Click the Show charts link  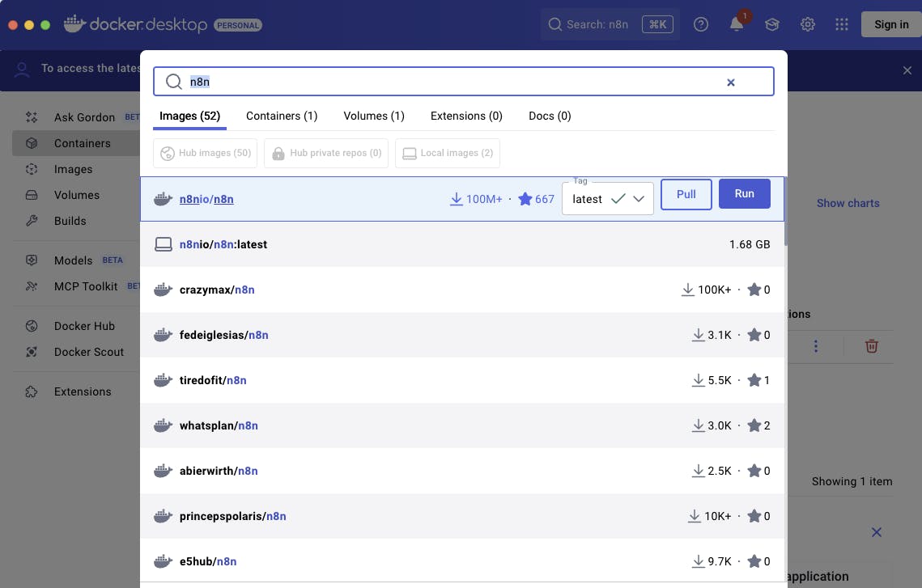pyautogui.click(x=848, y=203)
